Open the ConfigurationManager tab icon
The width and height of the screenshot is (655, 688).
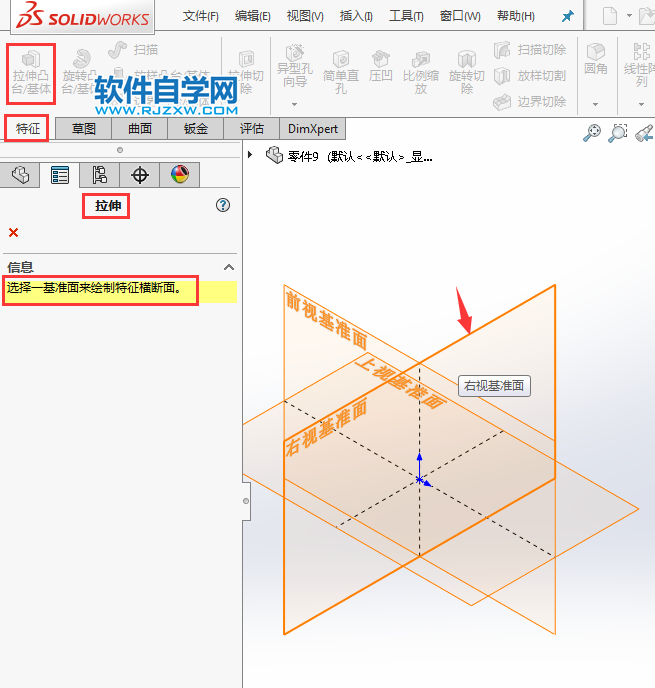point(100,175)
